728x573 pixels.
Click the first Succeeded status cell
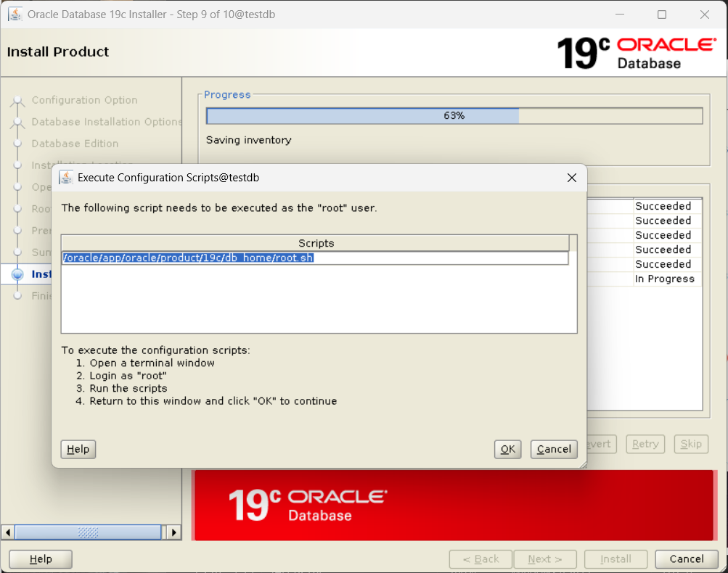(667, 206)
